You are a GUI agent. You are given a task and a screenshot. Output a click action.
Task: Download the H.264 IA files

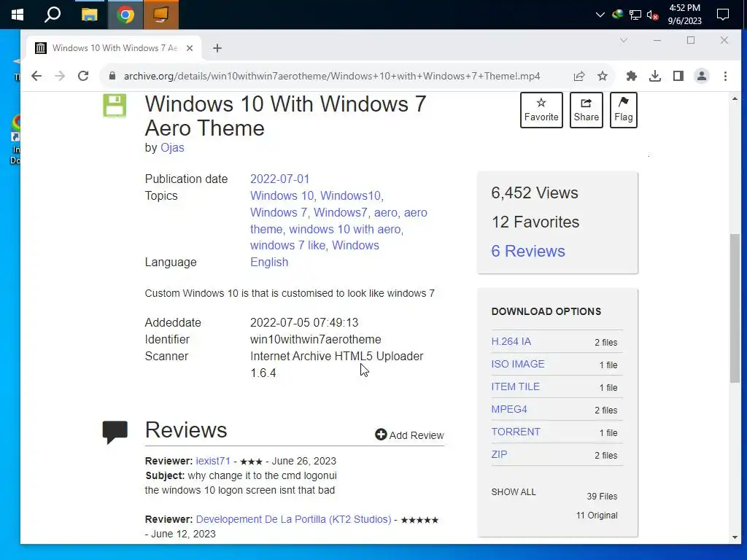511,341
